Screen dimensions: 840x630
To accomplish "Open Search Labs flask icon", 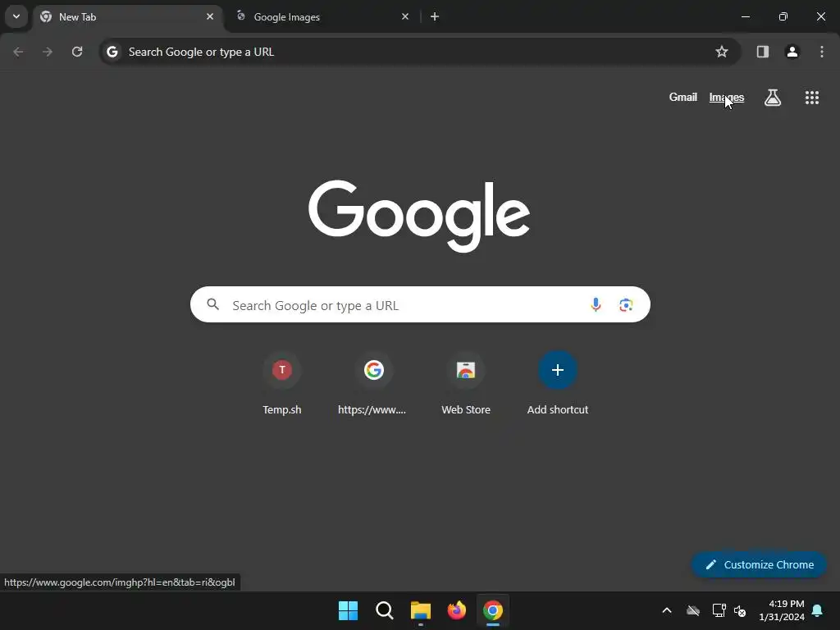I will (773, 98).
